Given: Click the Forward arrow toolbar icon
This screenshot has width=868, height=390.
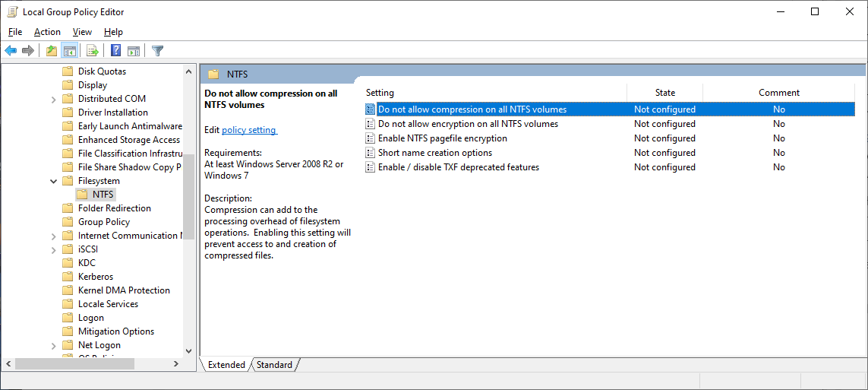Looking at the screenshot, I should pyautogui.click(x=27, y=51).
